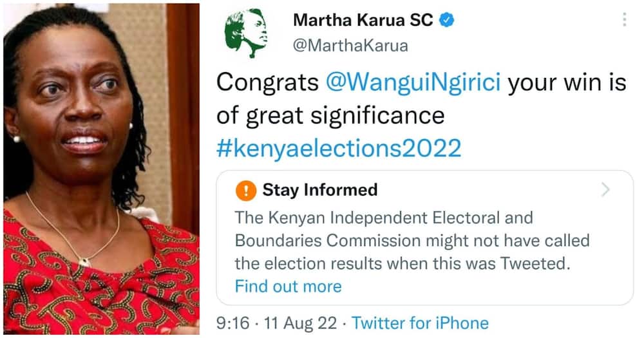Click the Find out more link
Viewport: 644px width, 338px height.
click(x=288, y=286)
